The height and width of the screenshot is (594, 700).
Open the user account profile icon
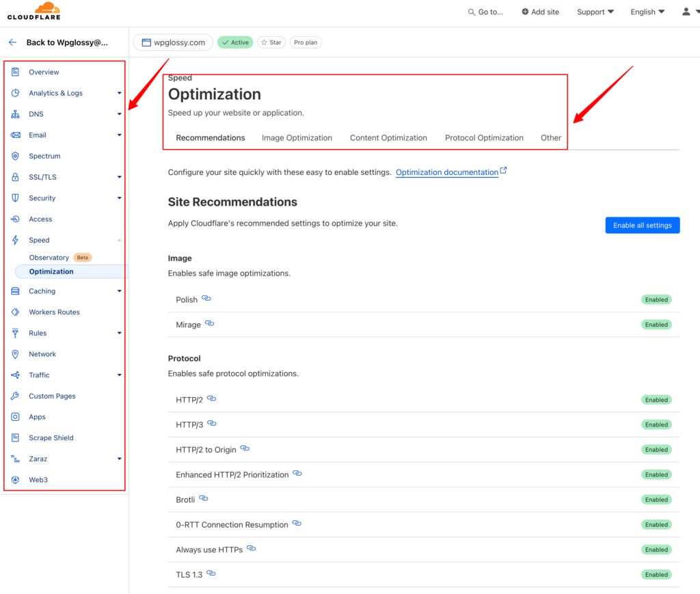686,12
